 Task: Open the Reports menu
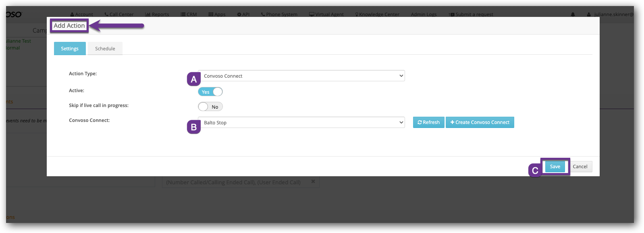pyautogui.click(x=157, y=14)
